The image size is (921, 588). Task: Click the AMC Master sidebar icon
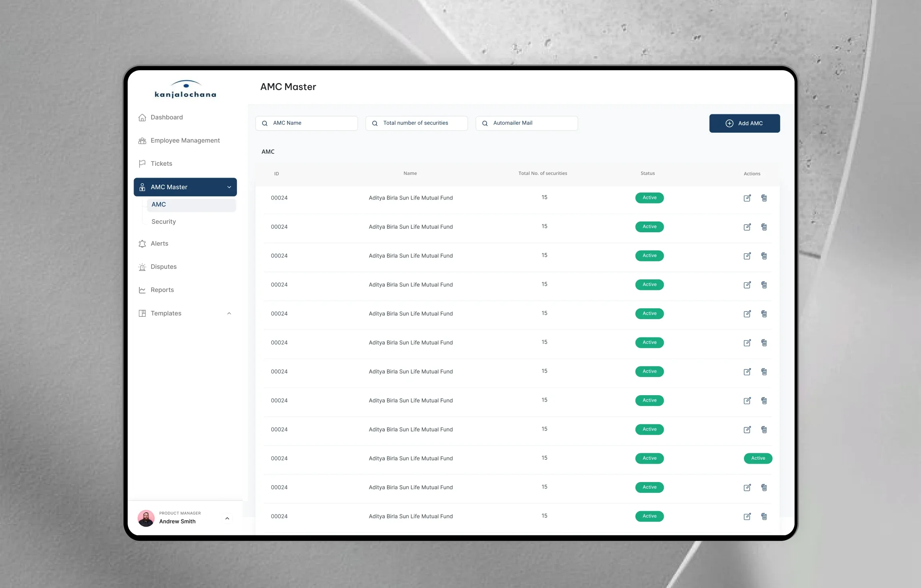[142, 187]
